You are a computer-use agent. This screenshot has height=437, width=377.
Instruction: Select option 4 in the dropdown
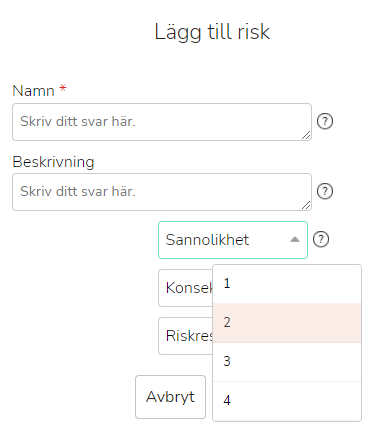click(x=287, y=401)
